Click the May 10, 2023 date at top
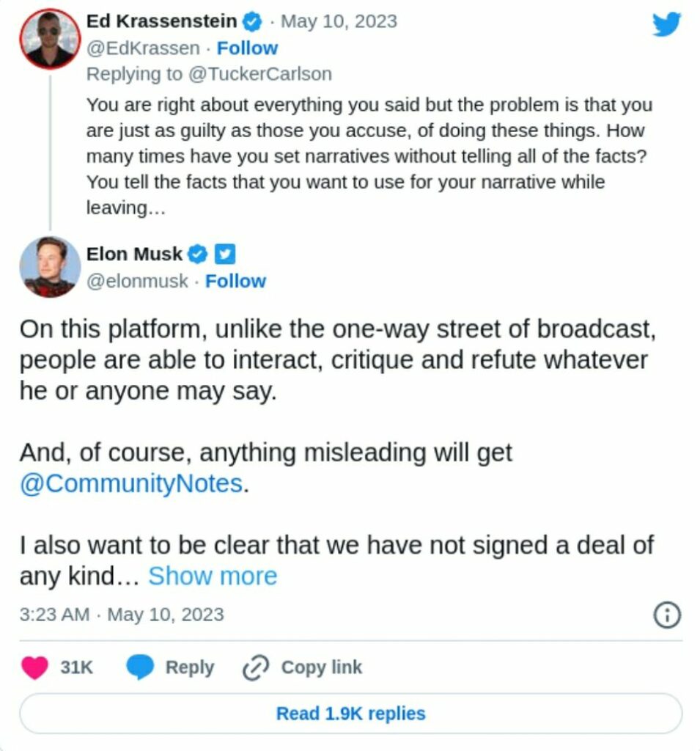 click(339, 22)
